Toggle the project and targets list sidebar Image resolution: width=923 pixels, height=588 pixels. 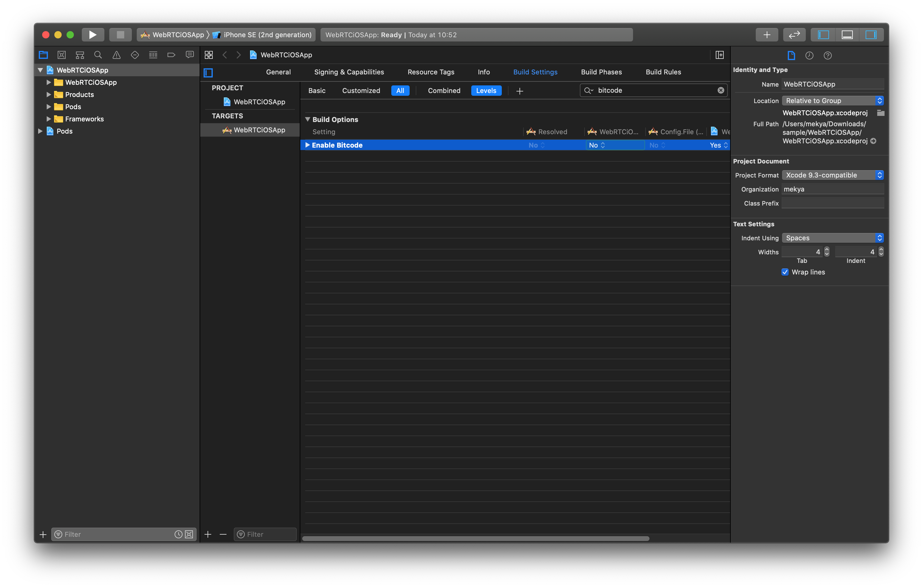click(208, 72)
